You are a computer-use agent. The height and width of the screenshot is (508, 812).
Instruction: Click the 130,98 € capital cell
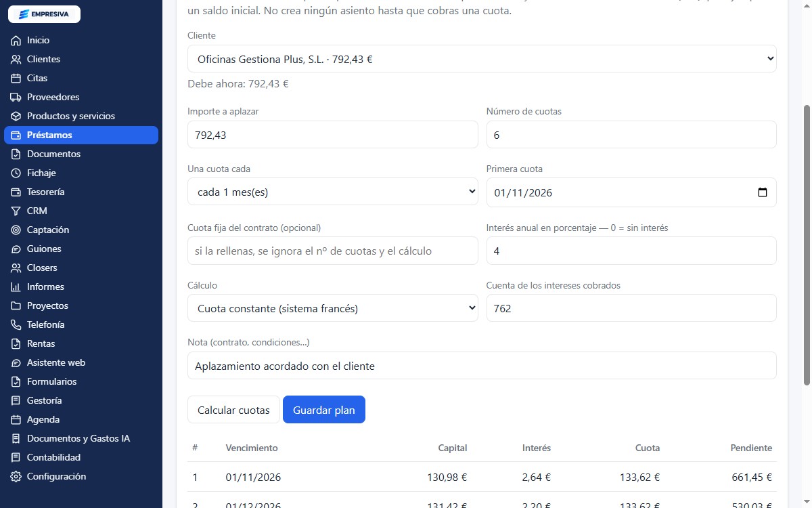(x=447, y=478)
